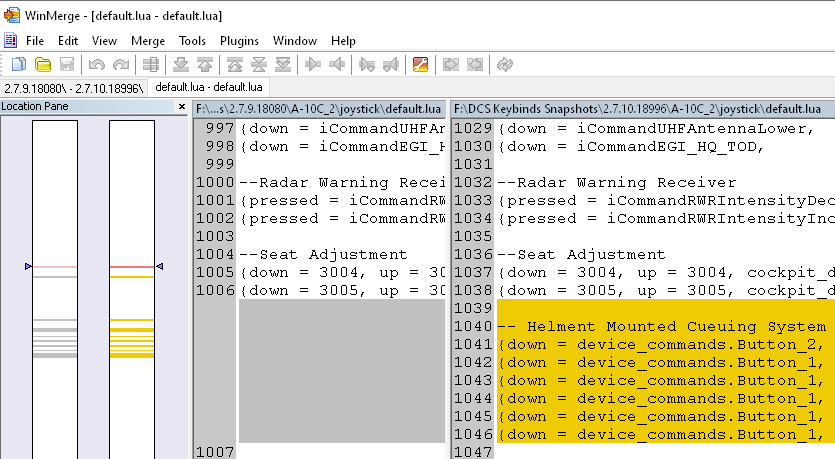Click the red difference marker in the right location bar
Viewport: 835px width, 459px height.
(132, 267)
